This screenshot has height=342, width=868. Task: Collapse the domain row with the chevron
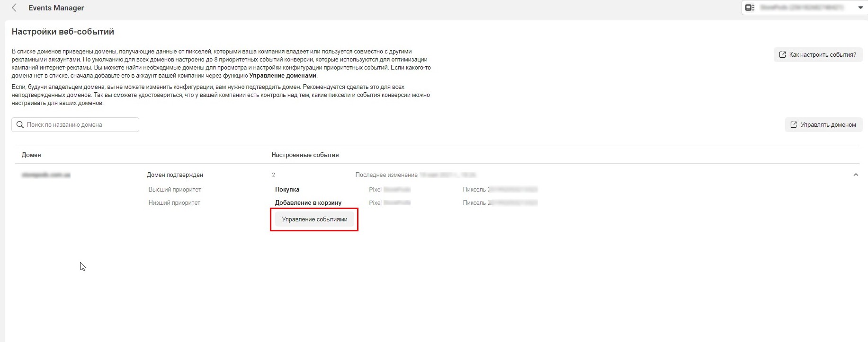click(856, 175)
